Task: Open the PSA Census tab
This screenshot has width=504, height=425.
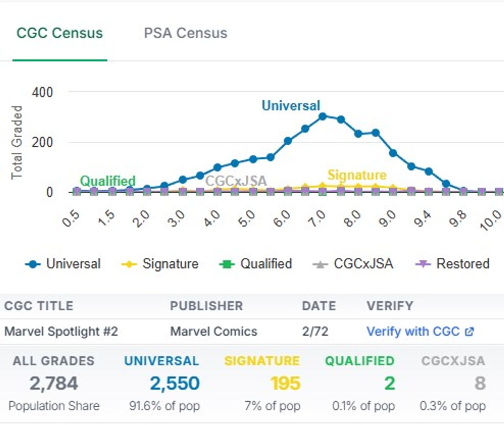Action: [185, 33]
